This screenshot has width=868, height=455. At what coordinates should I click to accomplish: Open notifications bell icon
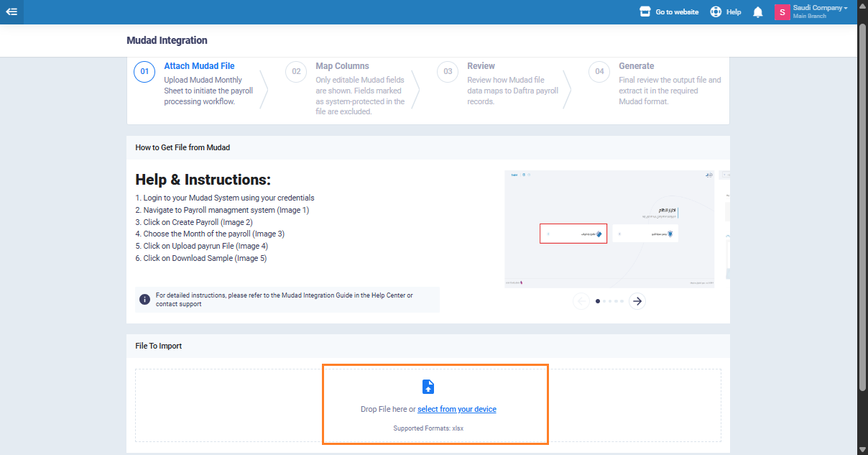[757, 12]
